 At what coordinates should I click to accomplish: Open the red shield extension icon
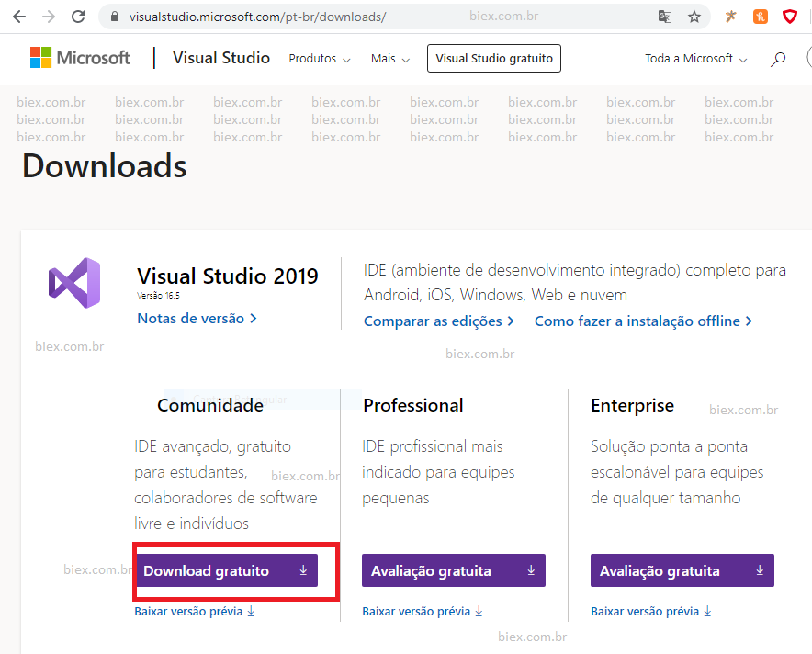[790, 17]
